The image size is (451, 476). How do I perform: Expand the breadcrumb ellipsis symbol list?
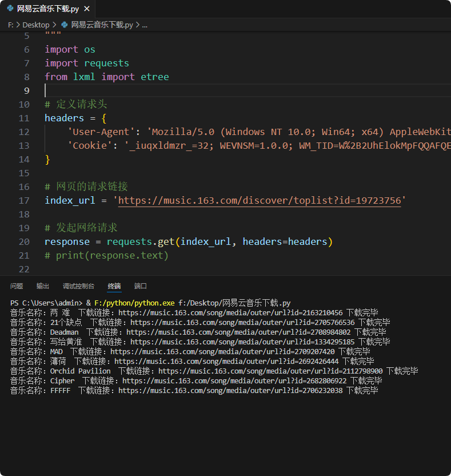click(x=145, y=25)
